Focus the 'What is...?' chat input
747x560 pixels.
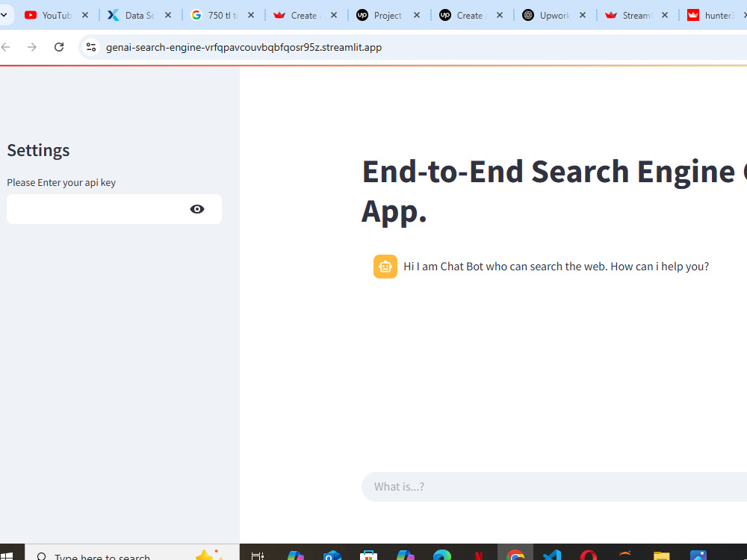pyautogui.click(x=554, y=487)
